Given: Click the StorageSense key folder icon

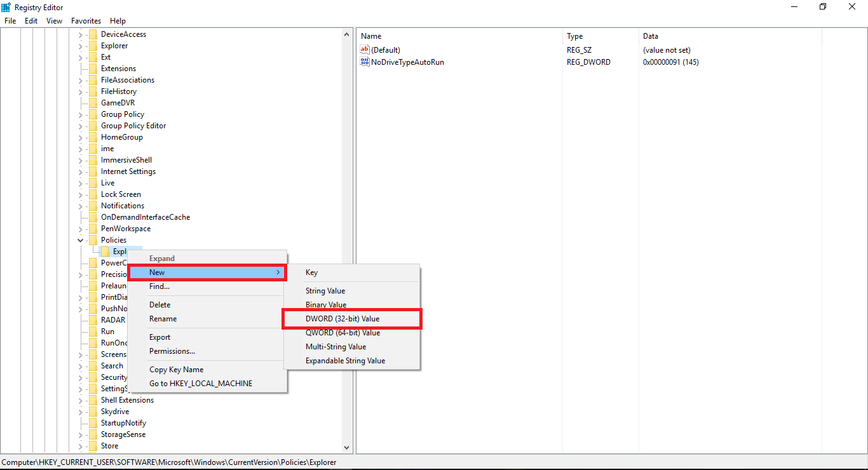Looking at the screenshot, I should coord(93,434).
